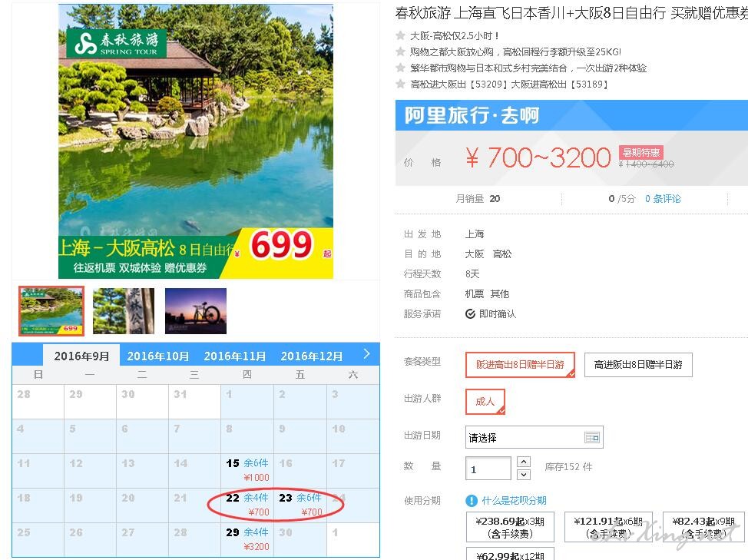Open the 出游日期 请选择 dropdown
This screenshot has height=560, width=748.
tap(535, 437)
